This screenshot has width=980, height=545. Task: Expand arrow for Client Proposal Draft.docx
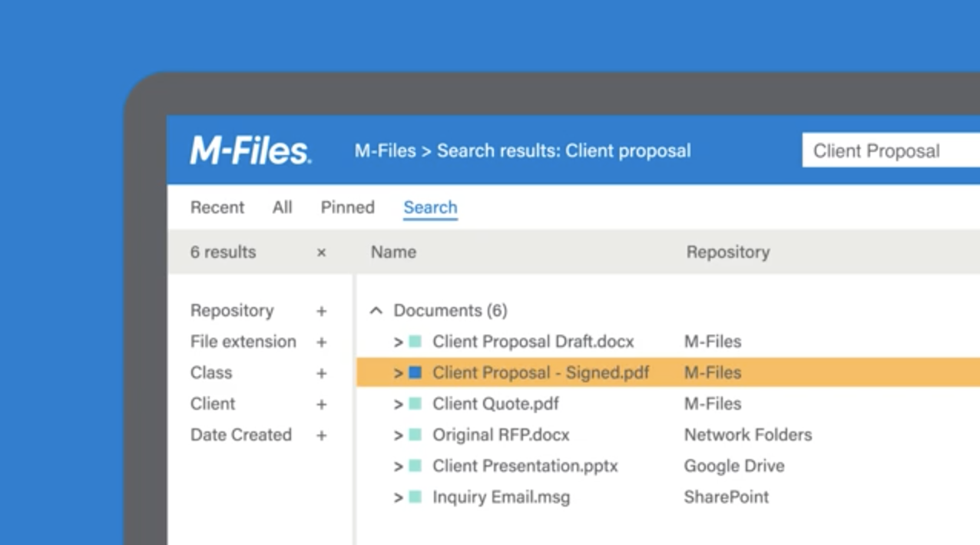coord(399,342)
